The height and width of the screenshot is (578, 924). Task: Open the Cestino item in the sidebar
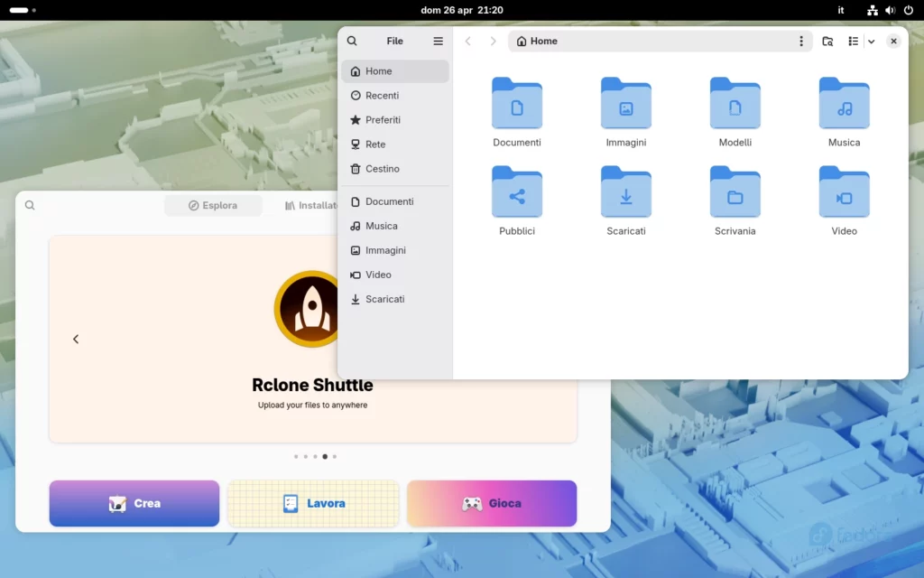click(x=383, y=169)
